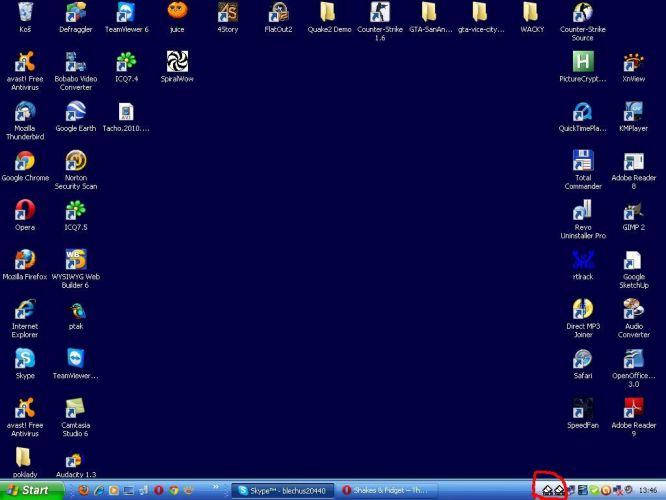Click the Show Desktop Quick Launch icon

[129, 491]
